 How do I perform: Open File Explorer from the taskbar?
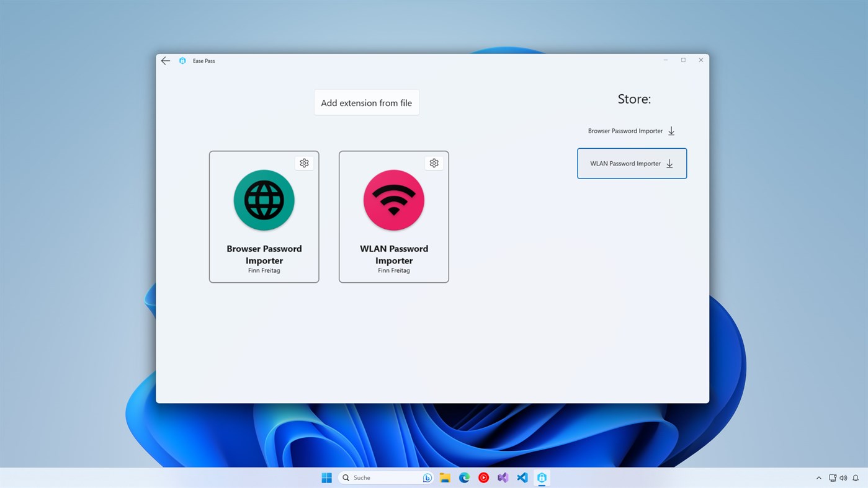[x=445, y=477]
